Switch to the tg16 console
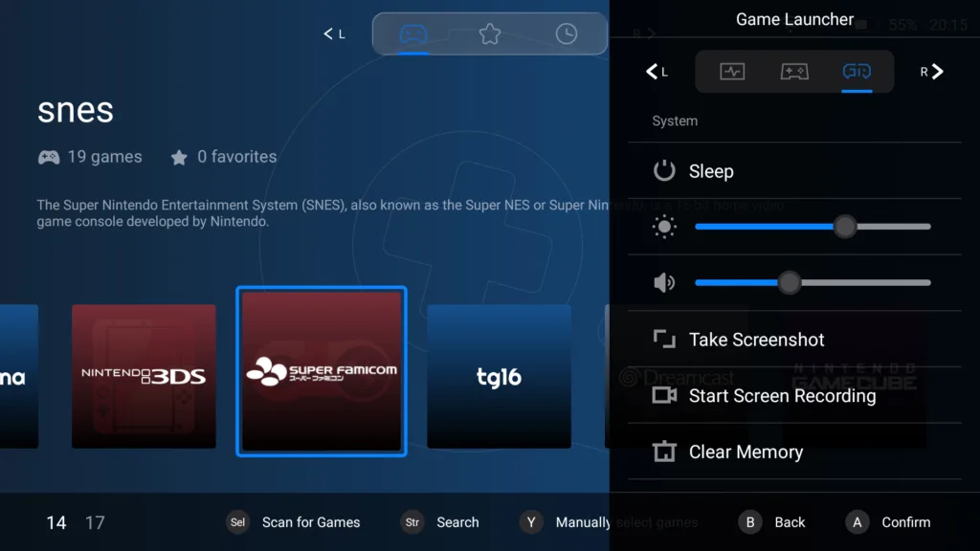This screenshot has height=551, width=980. click(499, 376)
